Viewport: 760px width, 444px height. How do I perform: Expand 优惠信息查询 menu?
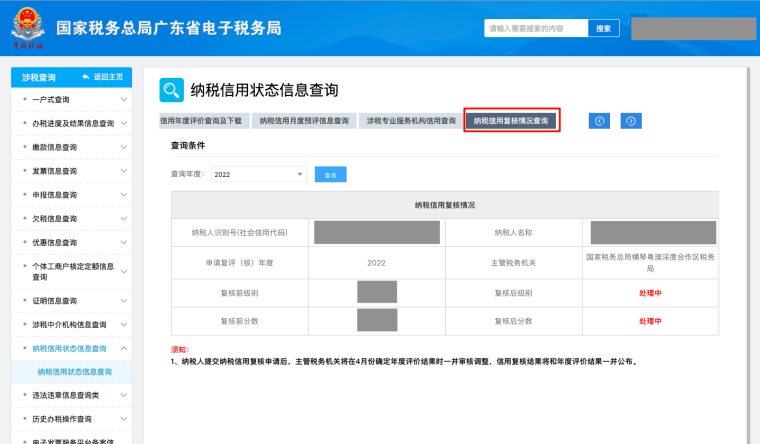tap(71, 242)
